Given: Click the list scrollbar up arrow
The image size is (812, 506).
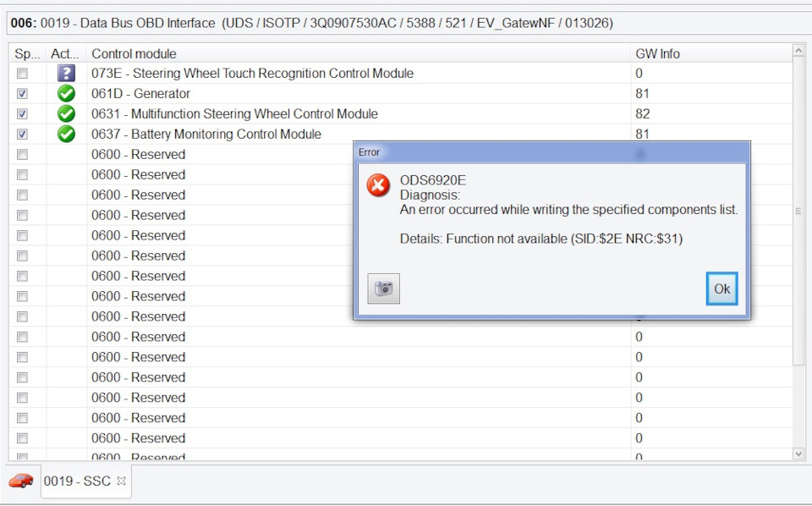Looking at the screenshot, I should point(798,51).
